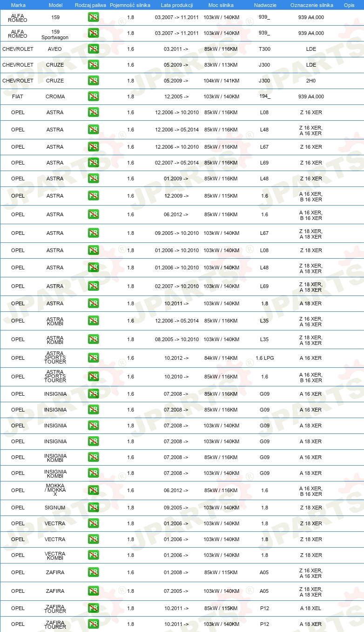Click the petrol icon in the Fiat Croma row

[x=94, y=96]
